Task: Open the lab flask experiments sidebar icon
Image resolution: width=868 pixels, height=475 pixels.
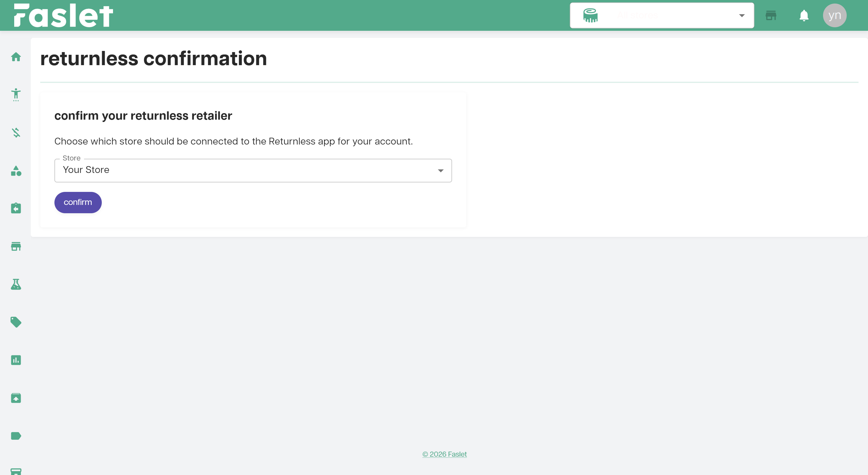Action: click(16, 284)
